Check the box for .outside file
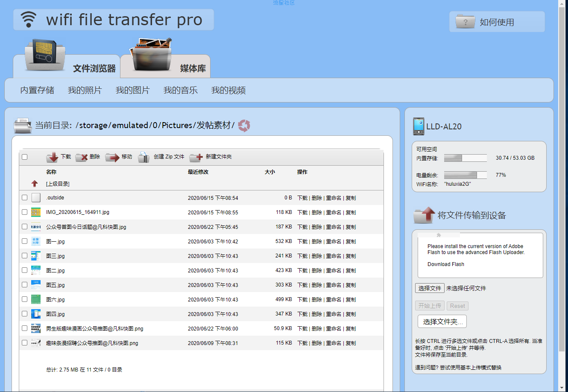The height and width of the screenshot is (392, 568). [24, 197]
